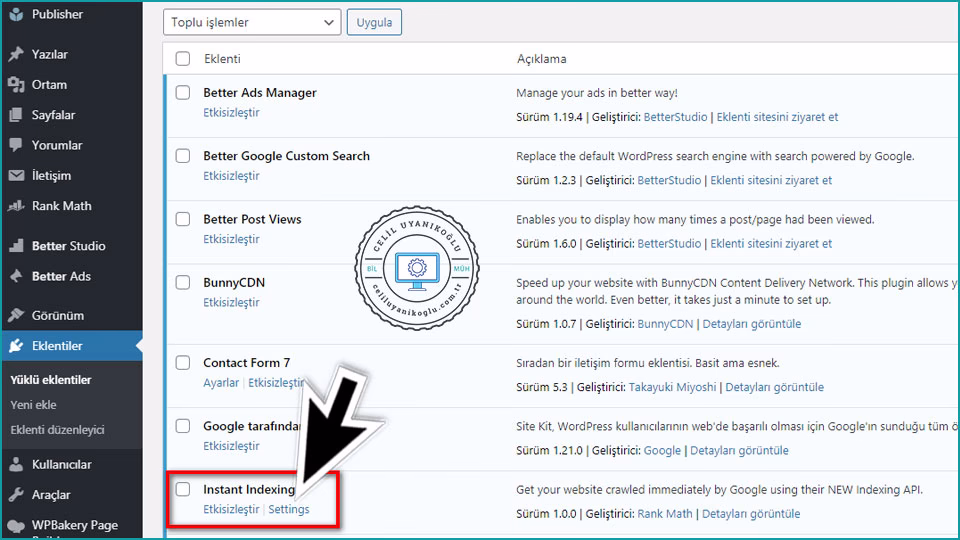Check the Google Site Kit plugin checkbox
Image resolution: width=960 pixels, height=540 pixels.
click(x=182, y=426)
